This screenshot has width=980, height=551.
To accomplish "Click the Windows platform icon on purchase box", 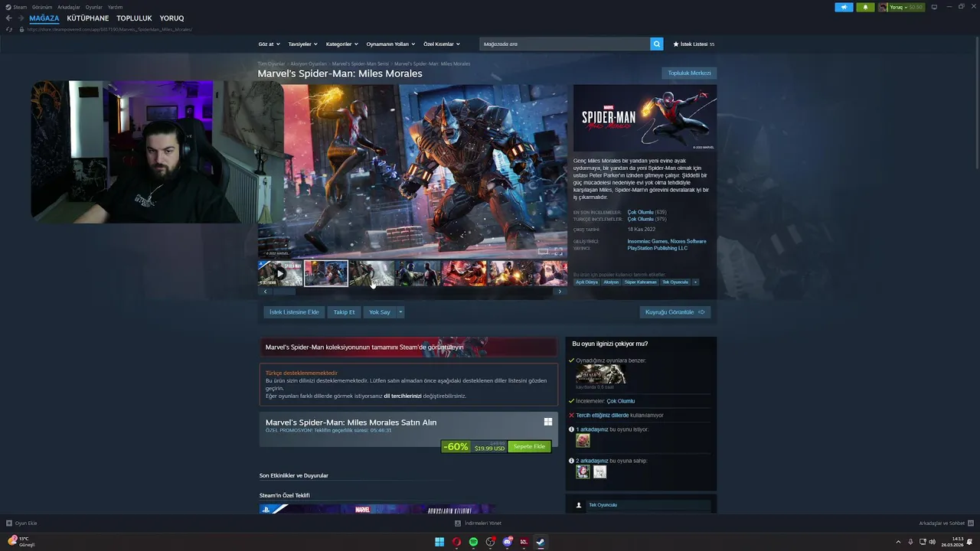I will 548,422.
